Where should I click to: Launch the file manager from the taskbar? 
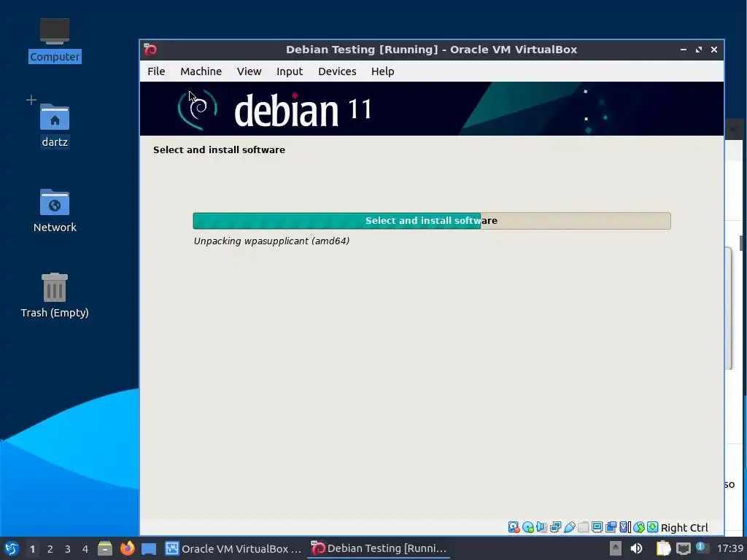pyautogui.click(x=105, y=548)
